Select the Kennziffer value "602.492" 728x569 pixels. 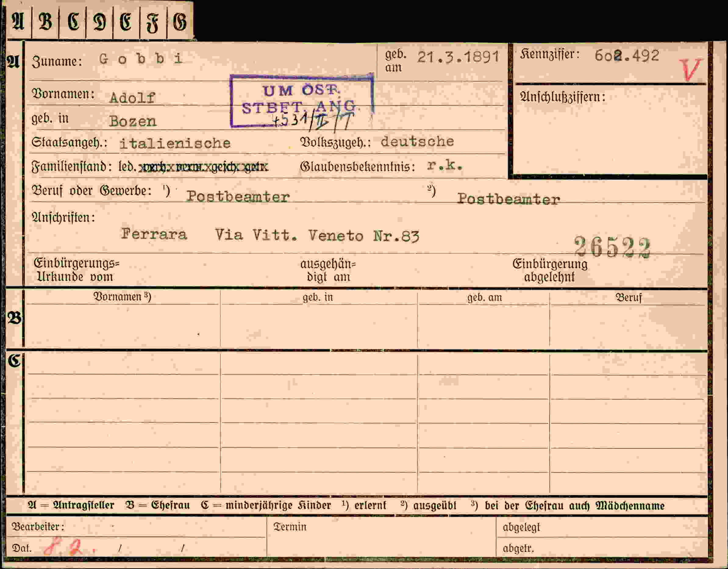pyautogui.click(x=627, y=56)
